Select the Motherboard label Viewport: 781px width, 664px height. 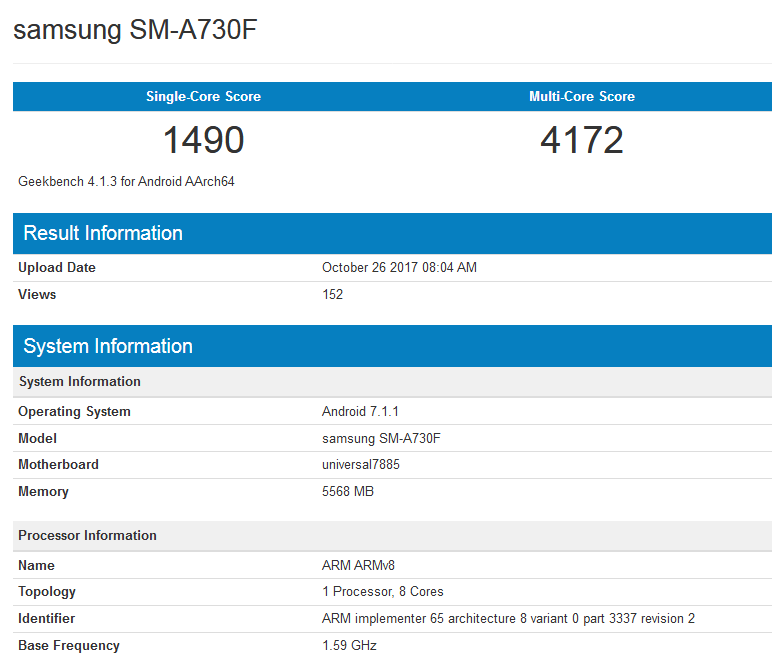pyautogui.click(x=58, y=465)
